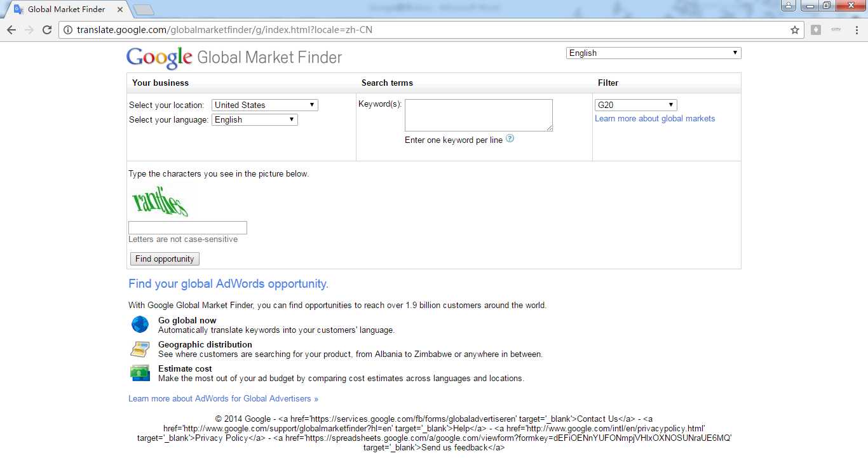The width and height of the screenshot is (868, 458).
Task: Open the Chrome three-dot menu
Action: pos(855,30)
